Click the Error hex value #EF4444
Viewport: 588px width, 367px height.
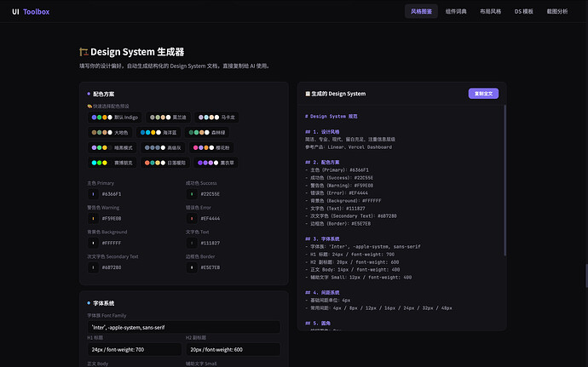pyautogui.click(x=210, y=219)
